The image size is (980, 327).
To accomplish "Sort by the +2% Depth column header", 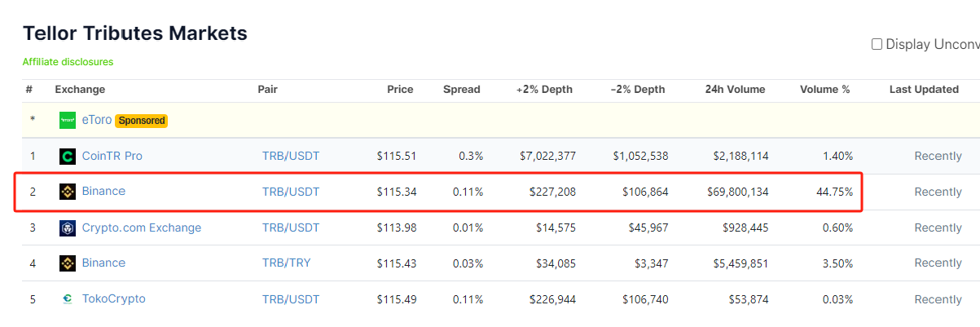I will click(x=544, y=90).
